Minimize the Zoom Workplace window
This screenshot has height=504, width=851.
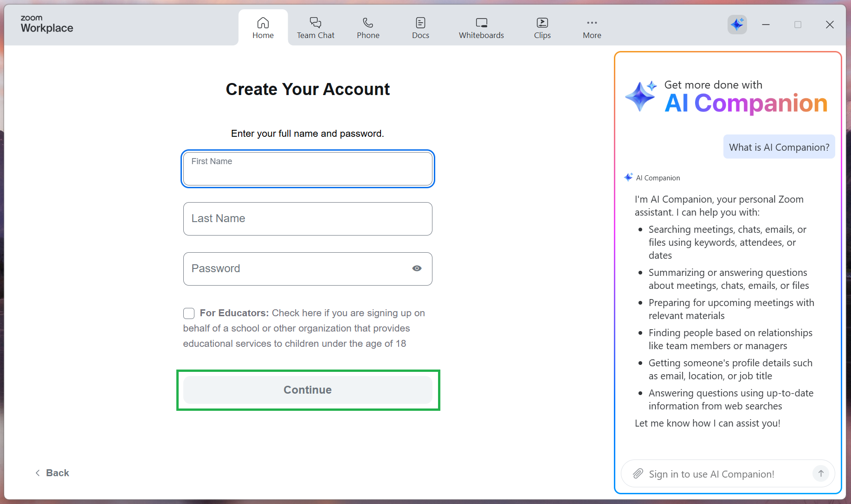(766, 25)
